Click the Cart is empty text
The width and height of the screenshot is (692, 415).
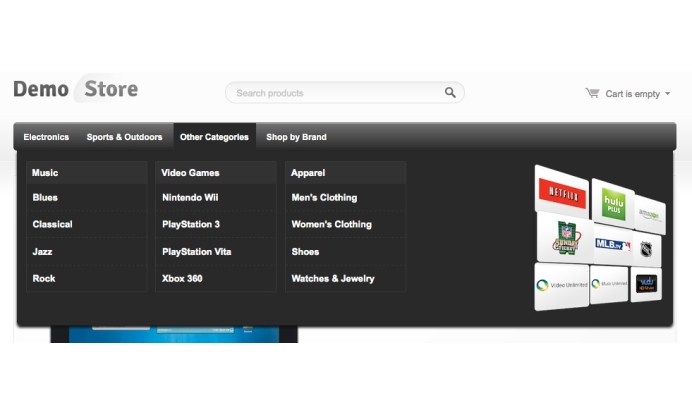632,94
